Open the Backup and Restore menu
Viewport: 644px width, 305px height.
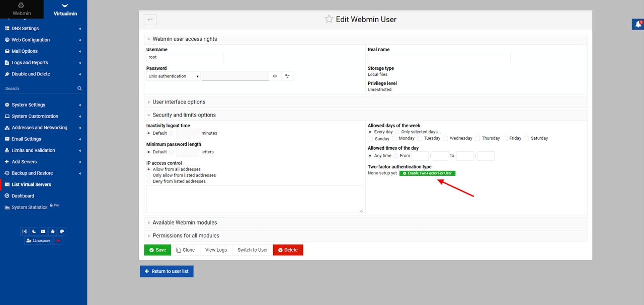click(x=32, y=173)
